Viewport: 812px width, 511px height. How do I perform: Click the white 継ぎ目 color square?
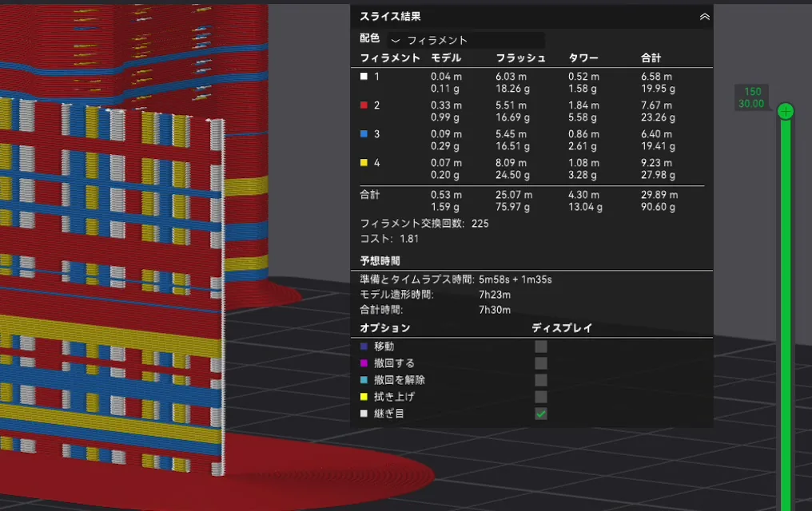pyautogui.click(x=364, y=414)
